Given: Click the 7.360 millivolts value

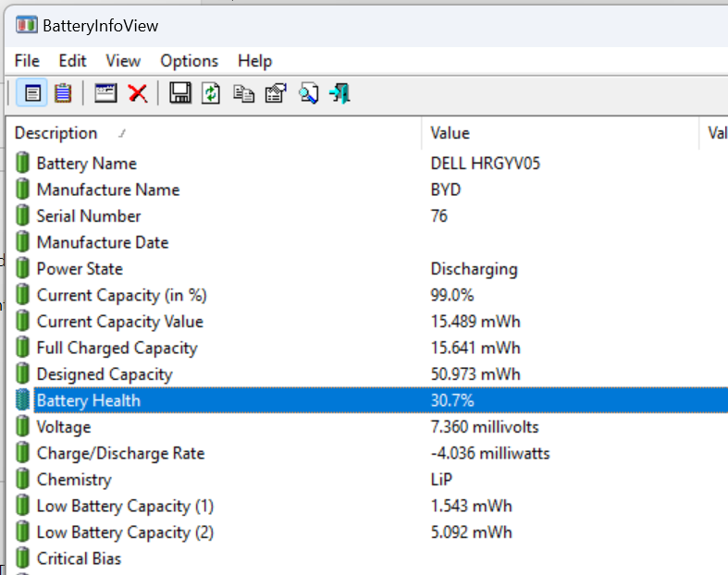Looking at the screenshot, I should click(x=485, y=426).
